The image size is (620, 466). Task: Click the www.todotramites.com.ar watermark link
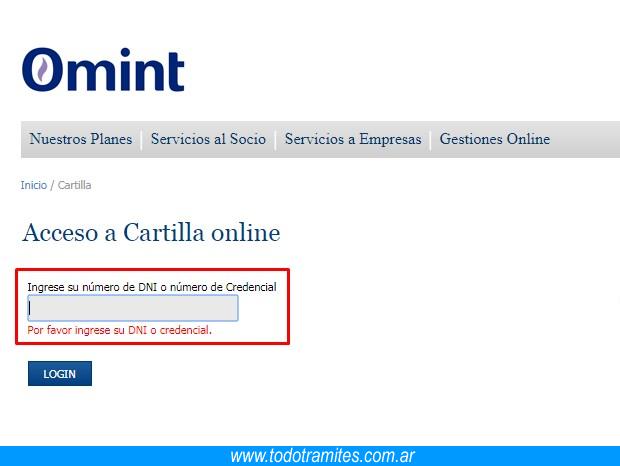(322, 456)
